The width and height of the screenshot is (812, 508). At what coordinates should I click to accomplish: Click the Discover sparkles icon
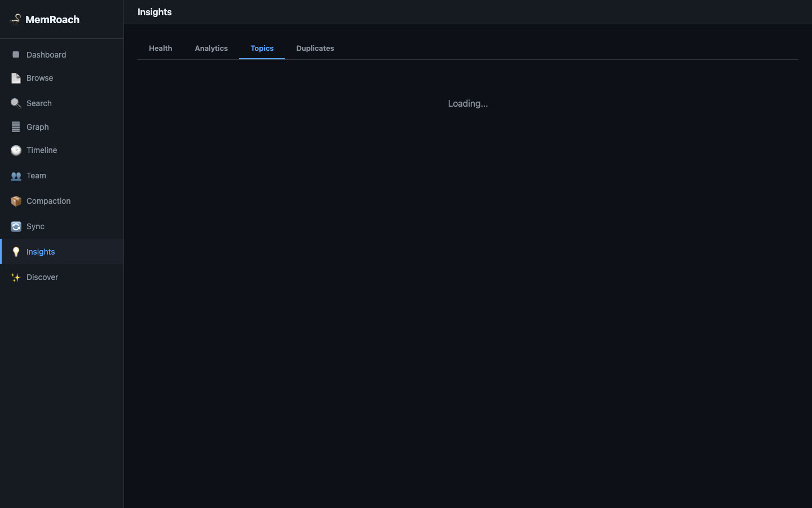pyautogui.click(x=16, y=277)
